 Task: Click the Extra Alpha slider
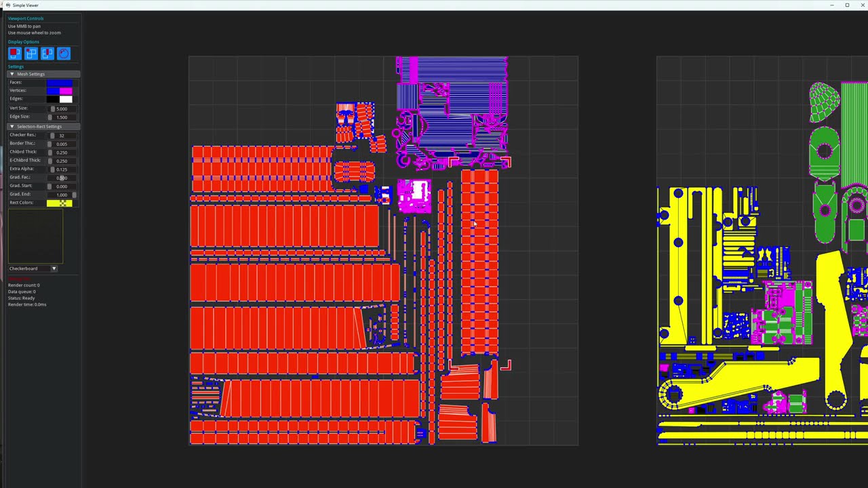click(62, 169)
